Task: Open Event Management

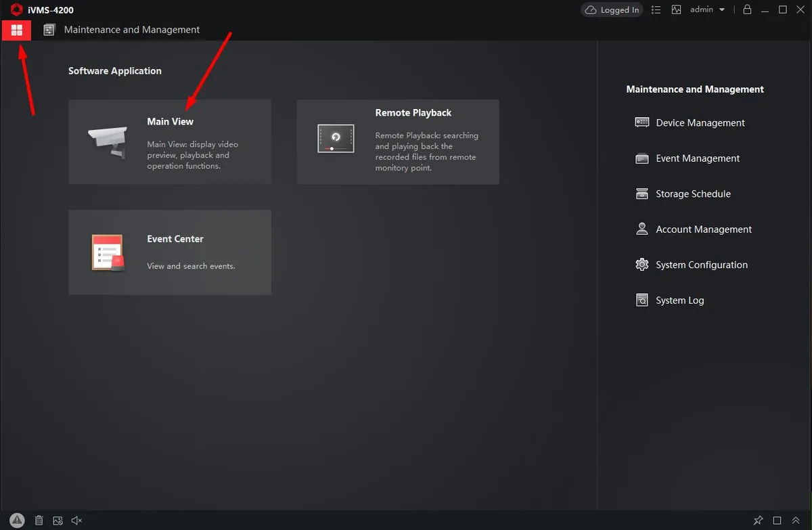Action: pos(687,158)
